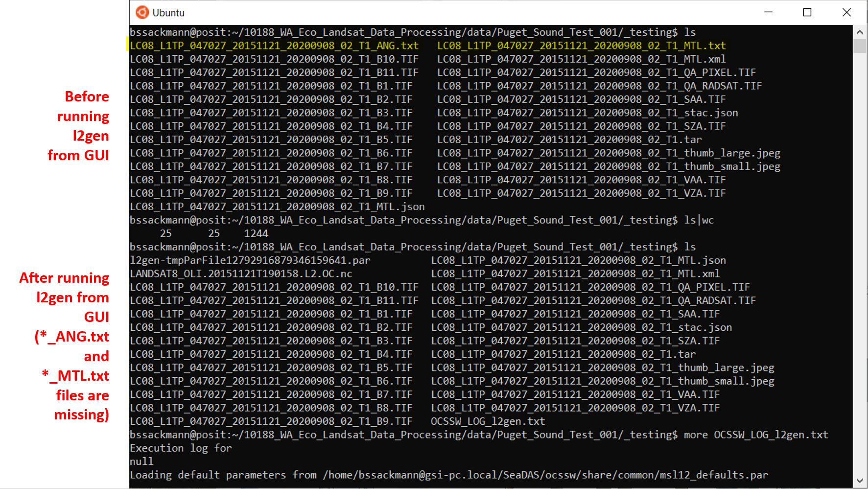Close the Ubuntu terminal window

tap(846, 12)
